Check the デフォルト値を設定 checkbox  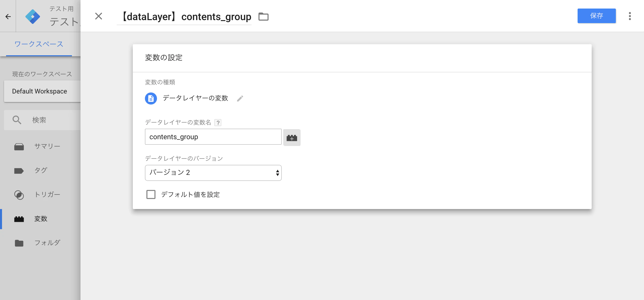151,194
